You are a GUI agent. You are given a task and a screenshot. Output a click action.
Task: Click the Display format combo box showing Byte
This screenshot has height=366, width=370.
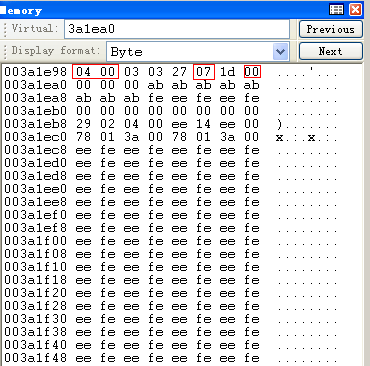[198, 52]
